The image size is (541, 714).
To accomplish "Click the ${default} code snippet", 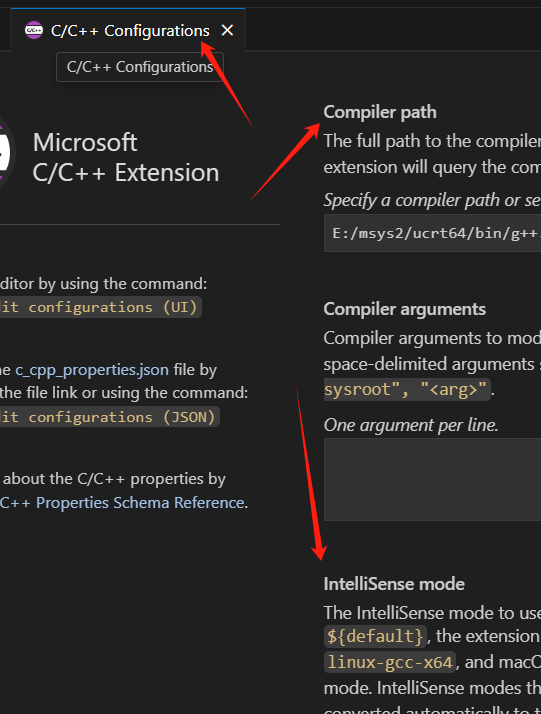I will click(x=375, y=636).
